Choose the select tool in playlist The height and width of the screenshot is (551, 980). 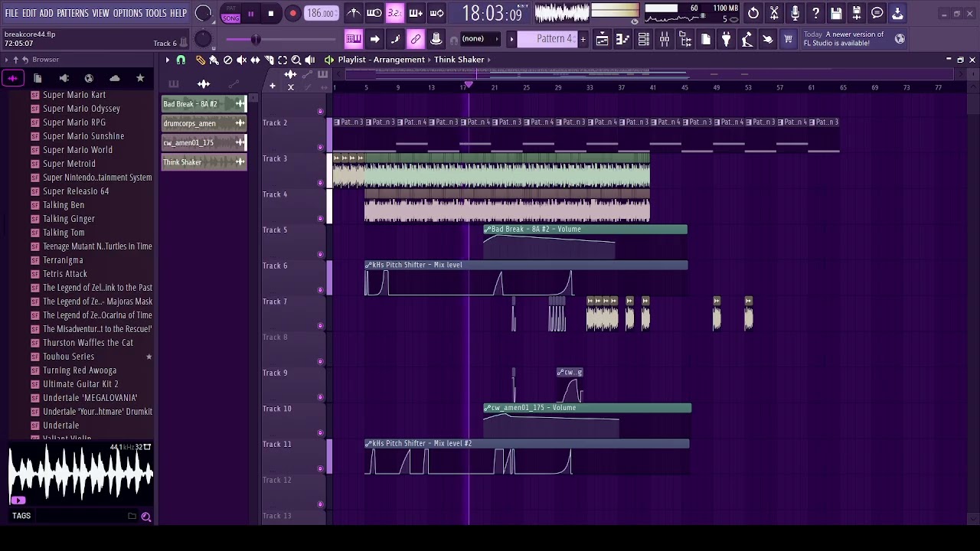click(x=283, y=60)
